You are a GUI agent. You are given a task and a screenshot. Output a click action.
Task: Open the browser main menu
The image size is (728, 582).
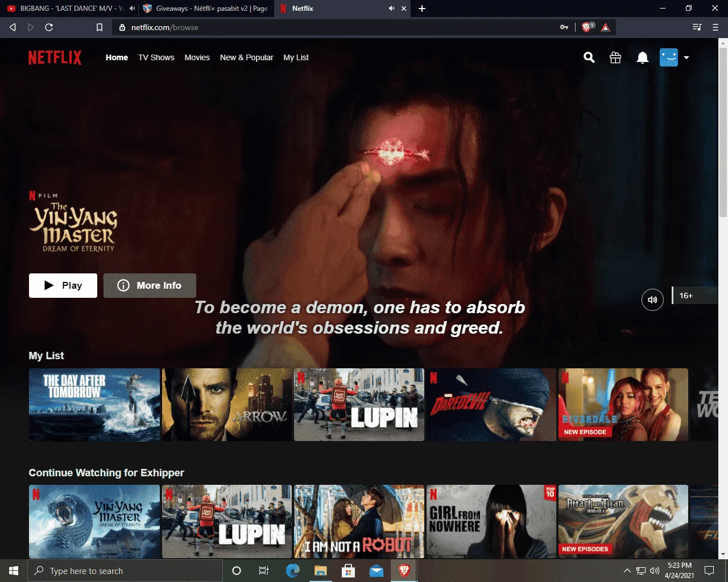pyautogui.click(x=715, y=27)
